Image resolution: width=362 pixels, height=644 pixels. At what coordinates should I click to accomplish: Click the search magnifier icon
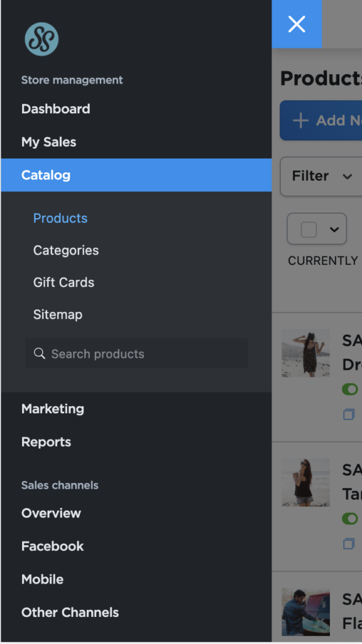[40, 353]
